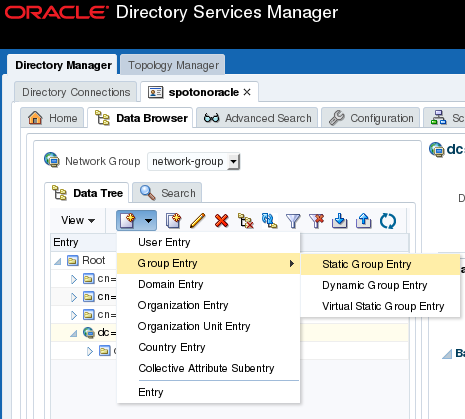The height and width of the screenshot is (419, 465).
Task: Choose Group Entry menu item
Action: coord(209,263)
